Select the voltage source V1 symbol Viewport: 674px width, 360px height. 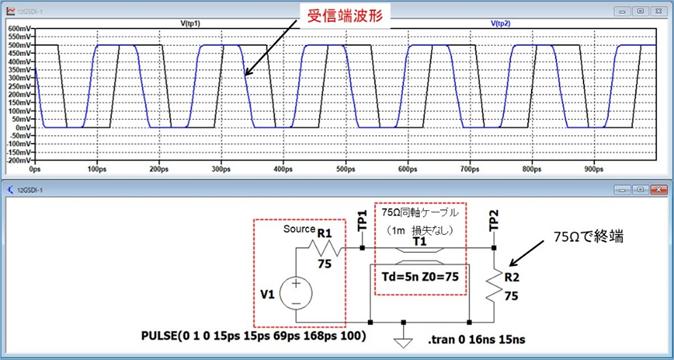point(296,293)
